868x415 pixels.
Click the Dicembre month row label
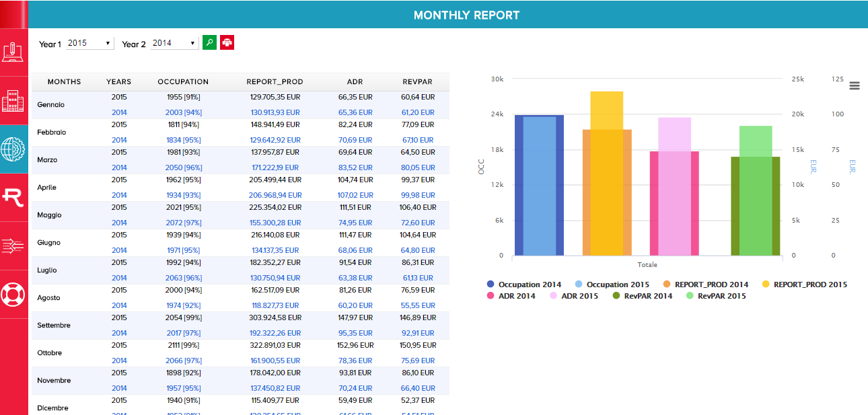coord(52,408)
